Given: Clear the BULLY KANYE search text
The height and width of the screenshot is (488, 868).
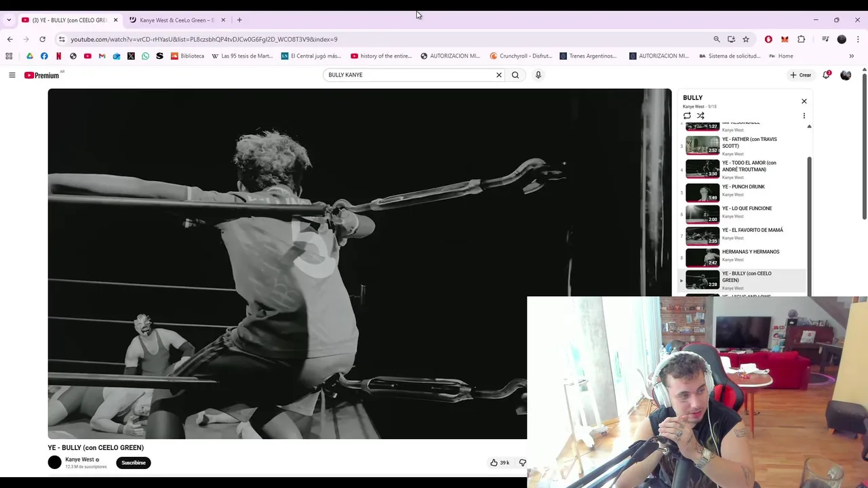Looking at the screenshot, I should tap(499, 75).
